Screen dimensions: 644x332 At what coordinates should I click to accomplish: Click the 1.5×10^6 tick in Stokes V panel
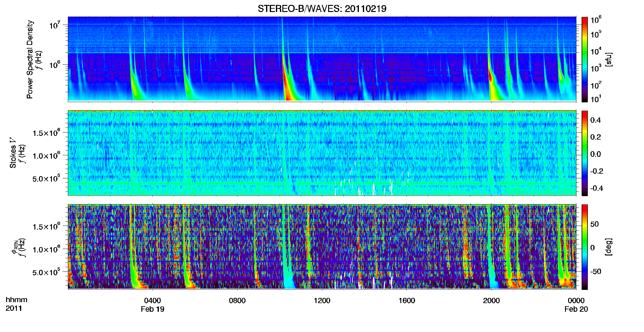point(46,132)
